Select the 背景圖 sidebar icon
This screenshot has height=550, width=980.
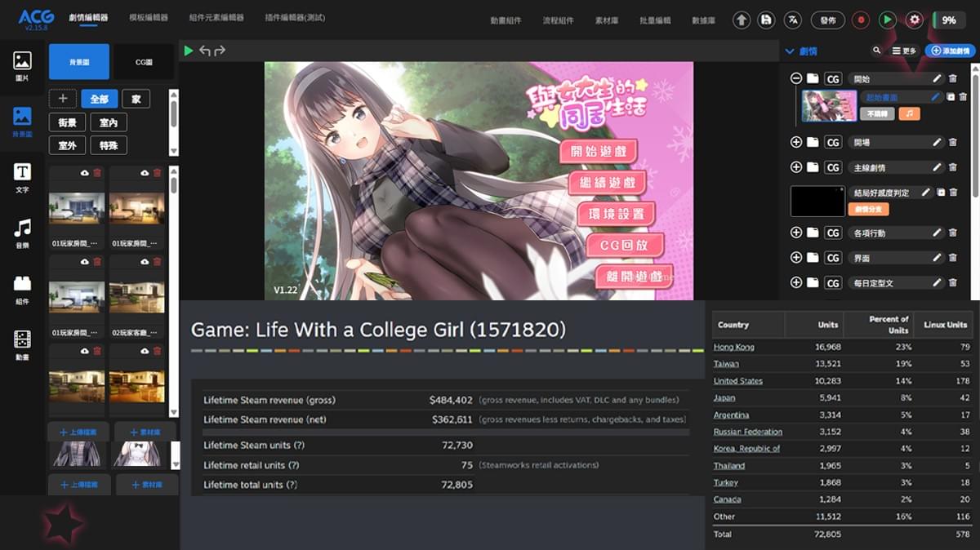click(22, 122)
